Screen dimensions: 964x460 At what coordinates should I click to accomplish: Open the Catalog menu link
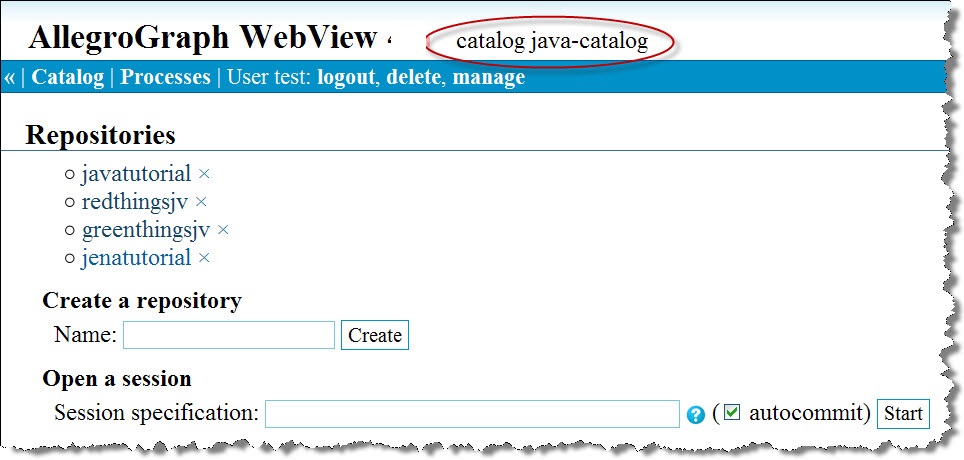pyautogui.click(x=68, y=77)
